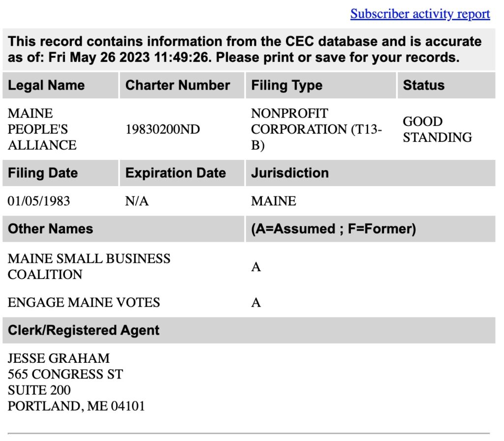Select the N/A expiration date value
This screenshot has height=441, width=504.
point(137,201)
